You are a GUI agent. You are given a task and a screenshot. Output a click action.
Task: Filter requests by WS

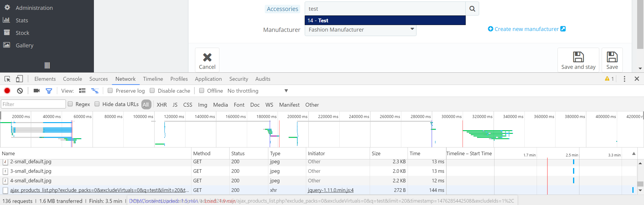(x=269, y=105)
